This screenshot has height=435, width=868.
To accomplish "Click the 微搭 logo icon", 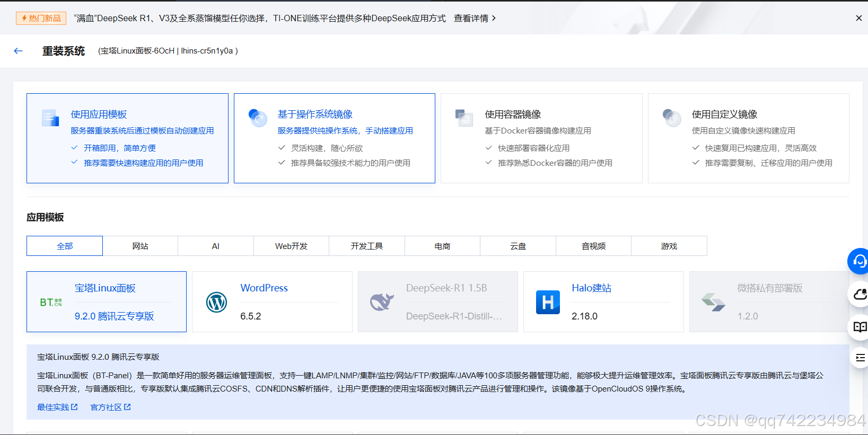I will click(x=713, y=302).
